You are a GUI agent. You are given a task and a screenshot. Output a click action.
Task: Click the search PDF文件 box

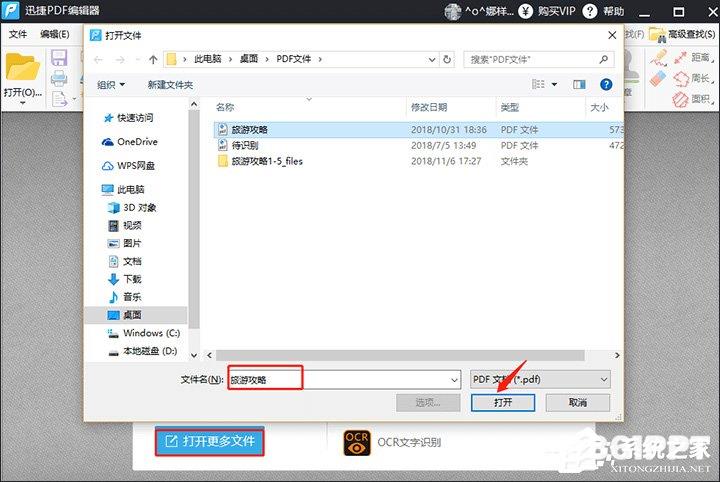pyautogui.click(x=539, y=59)
